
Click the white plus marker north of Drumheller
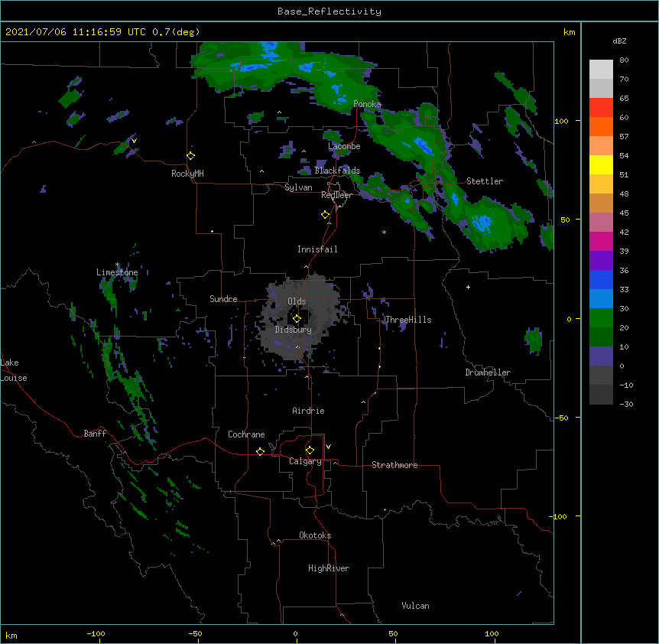(x=468, y=287)
